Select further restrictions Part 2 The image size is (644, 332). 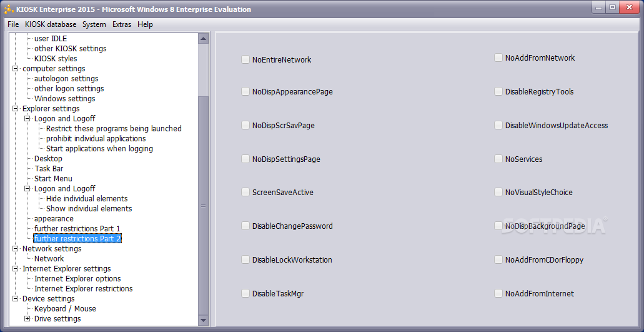pyautogui.click(x=77, y=239)
